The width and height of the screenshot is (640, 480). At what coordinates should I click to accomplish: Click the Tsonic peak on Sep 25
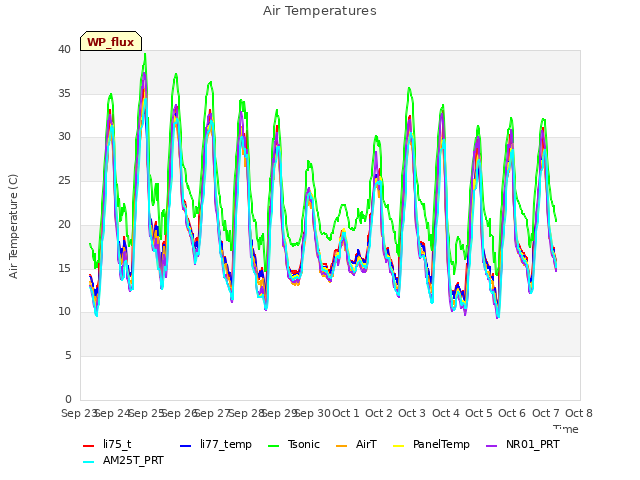pyautogui.click(x=145, y=54)
